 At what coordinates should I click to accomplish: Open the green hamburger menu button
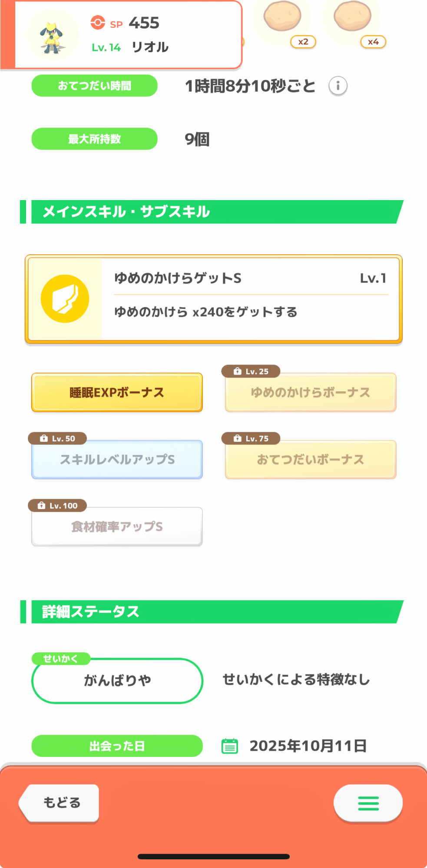[x=368, y=803]
